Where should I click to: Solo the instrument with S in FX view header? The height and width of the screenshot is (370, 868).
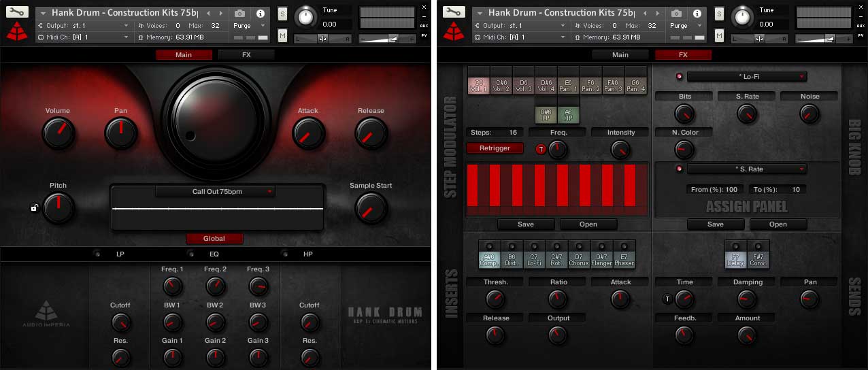tap(719, 14)
